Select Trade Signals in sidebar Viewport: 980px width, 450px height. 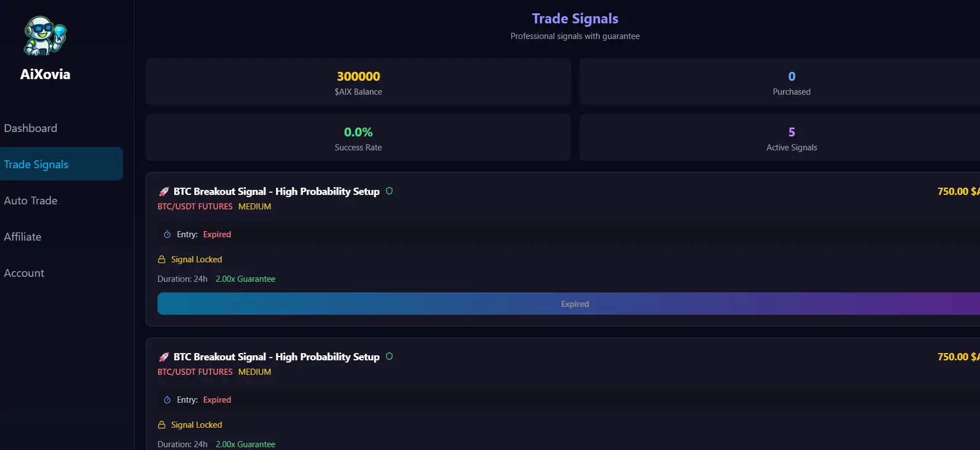(36, 164)
